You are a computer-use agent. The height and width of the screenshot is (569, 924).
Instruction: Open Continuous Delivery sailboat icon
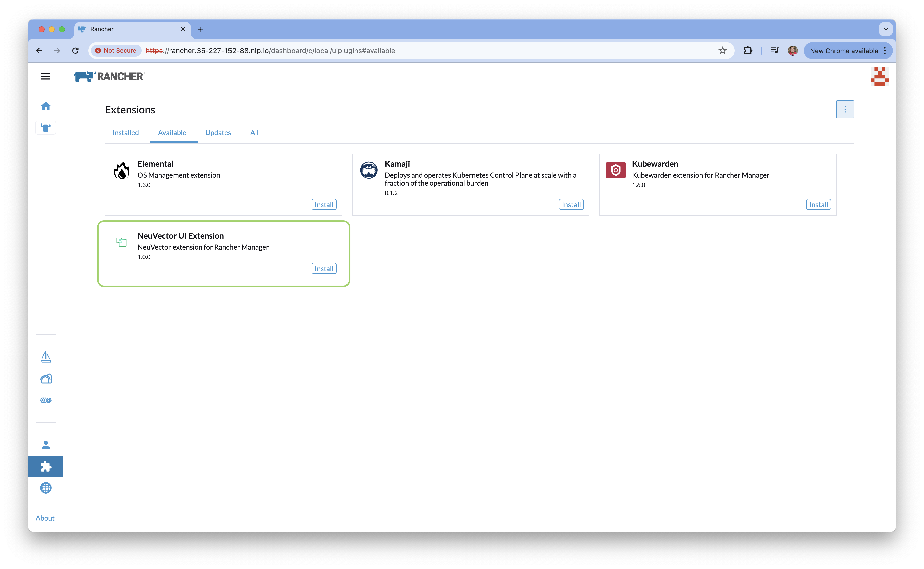tap(46, 357)
